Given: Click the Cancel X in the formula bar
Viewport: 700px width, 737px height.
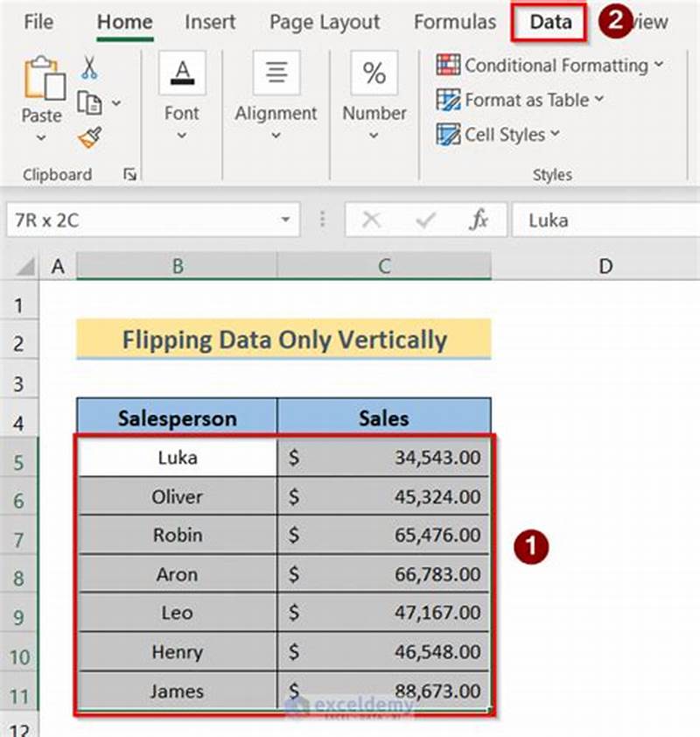Looking at the screenshot, I should click(372, 221).
